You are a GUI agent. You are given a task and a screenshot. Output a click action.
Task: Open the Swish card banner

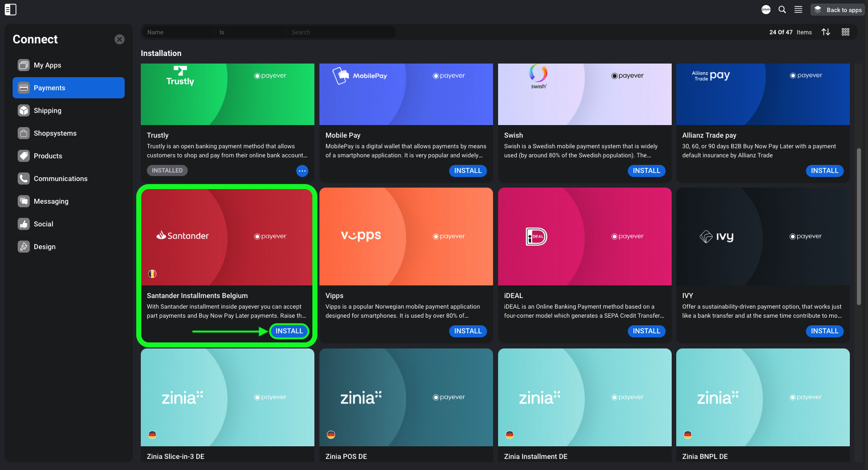coord(585,94)
